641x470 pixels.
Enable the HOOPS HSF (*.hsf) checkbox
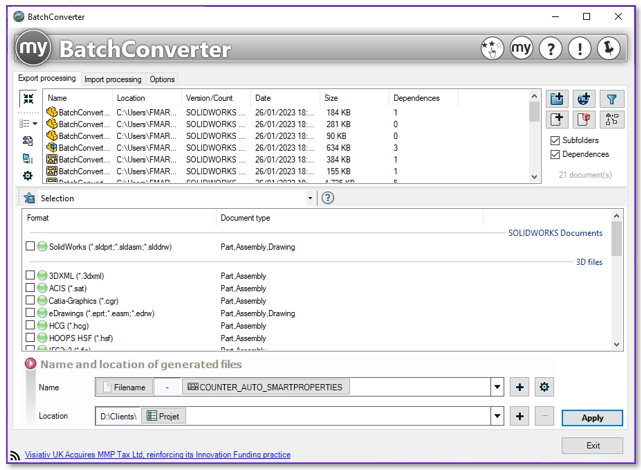[x=30, y=338]
